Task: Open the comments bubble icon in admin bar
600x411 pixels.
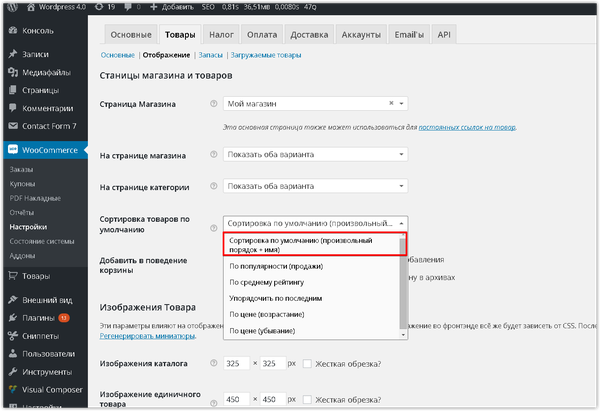Action: (128, 7)
